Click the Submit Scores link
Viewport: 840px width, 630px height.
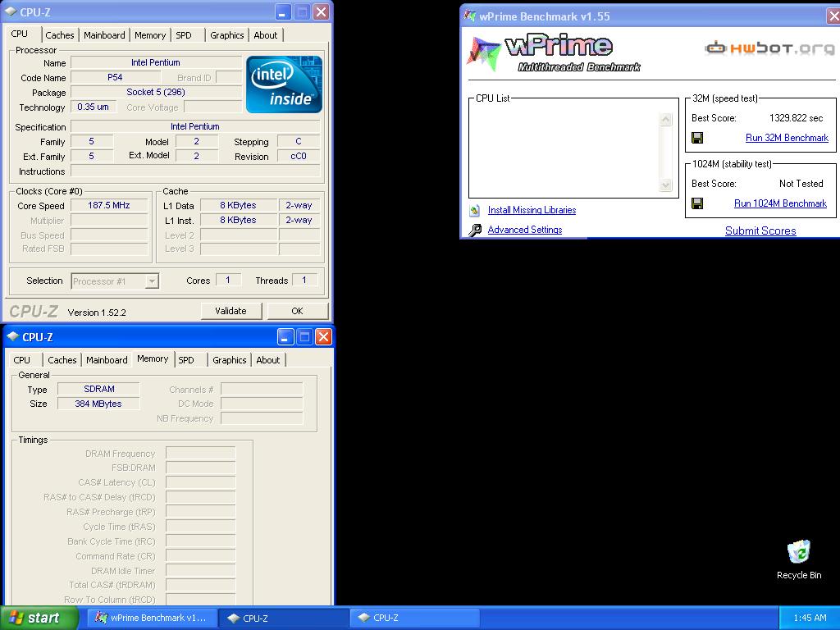[760, 231]
